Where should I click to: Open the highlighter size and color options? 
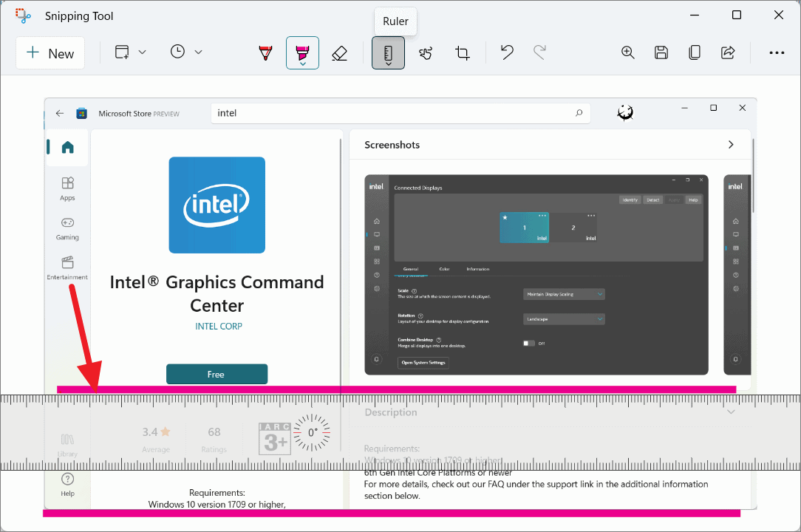[x=303, y=64]
